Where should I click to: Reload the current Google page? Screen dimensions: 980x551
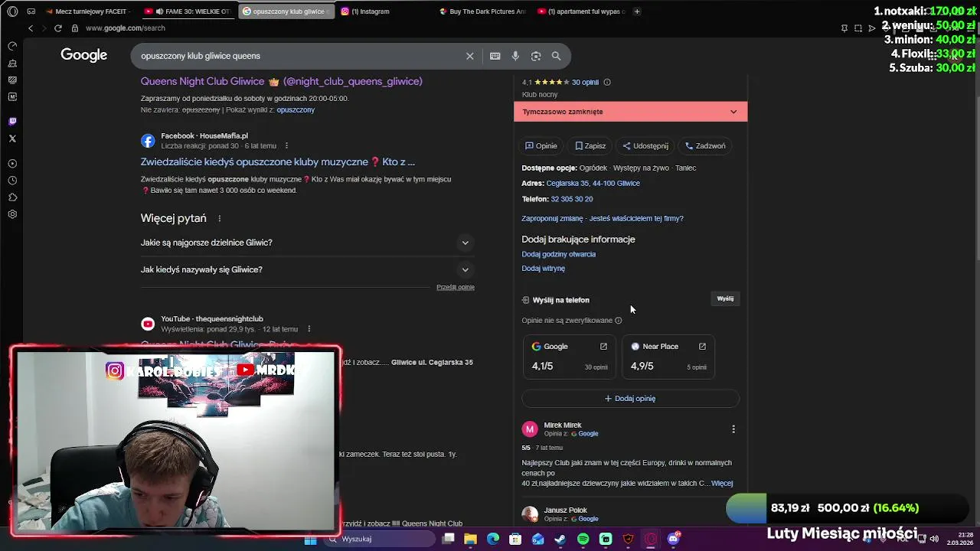(57, 28)
